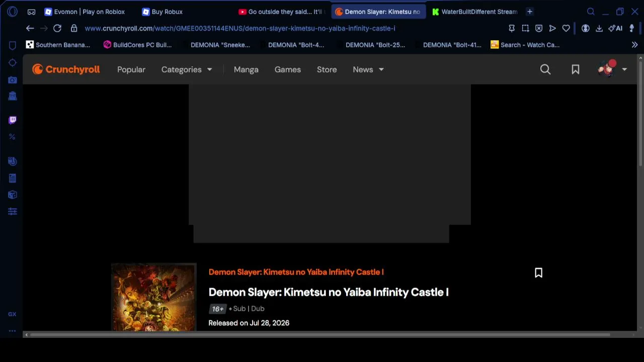644x362 pixels.
Task: Click the horizontal page scrollbar
Action: 321,335
